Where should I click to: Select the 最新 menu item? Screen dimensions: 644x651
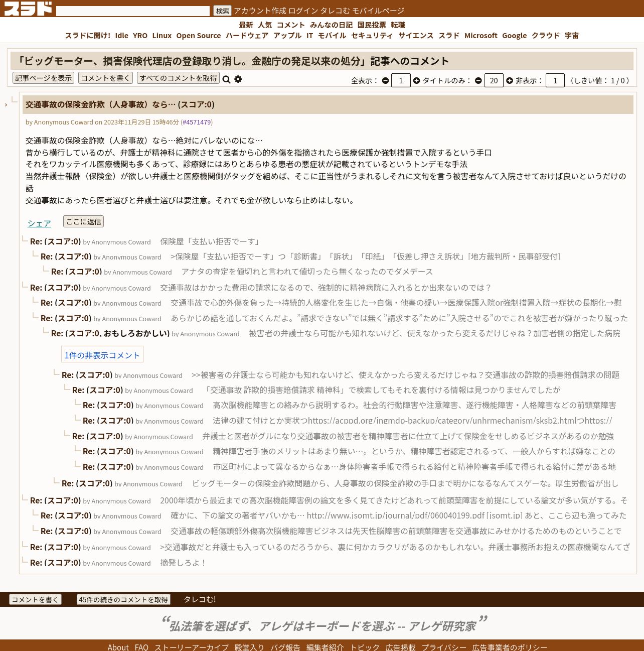(246, 25)
